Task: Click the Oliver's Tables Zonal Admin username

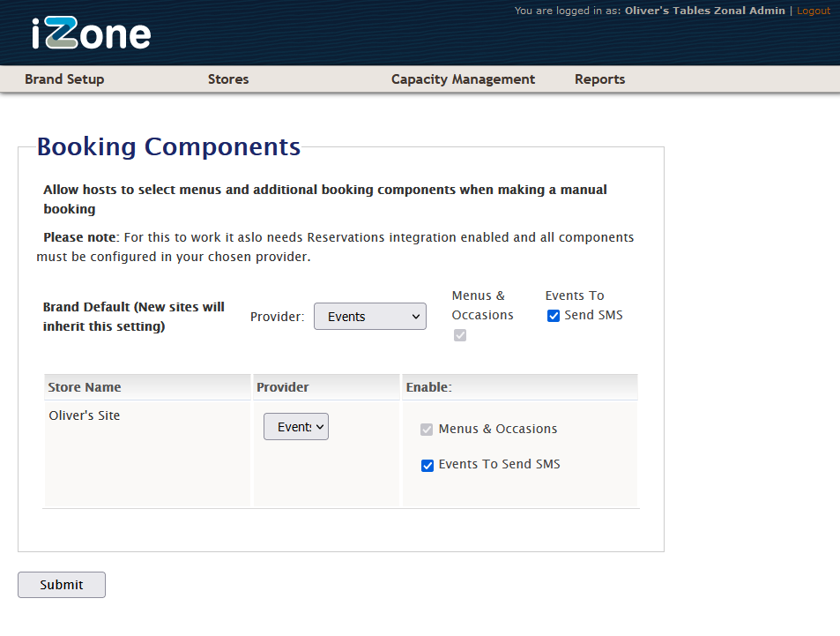Action: click(704, 11)
